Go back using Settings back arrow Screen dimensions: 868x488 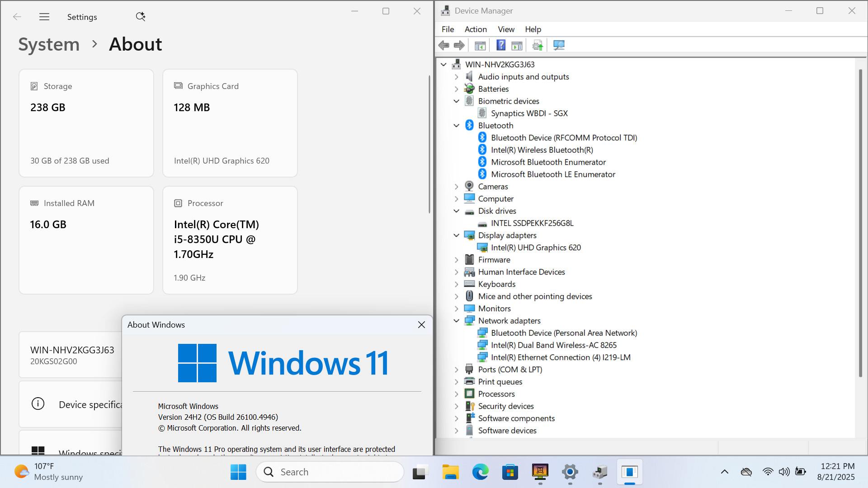17,17
